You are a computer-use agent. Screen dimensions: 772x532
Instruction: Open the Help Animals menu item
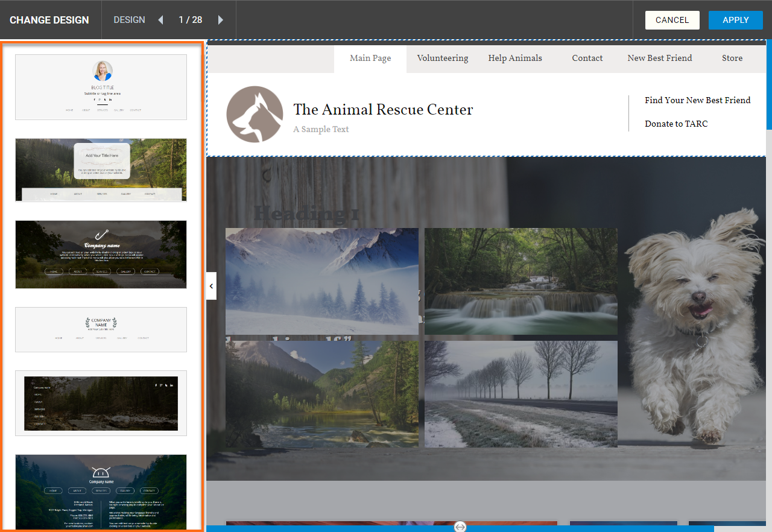(x=515, y=59)
